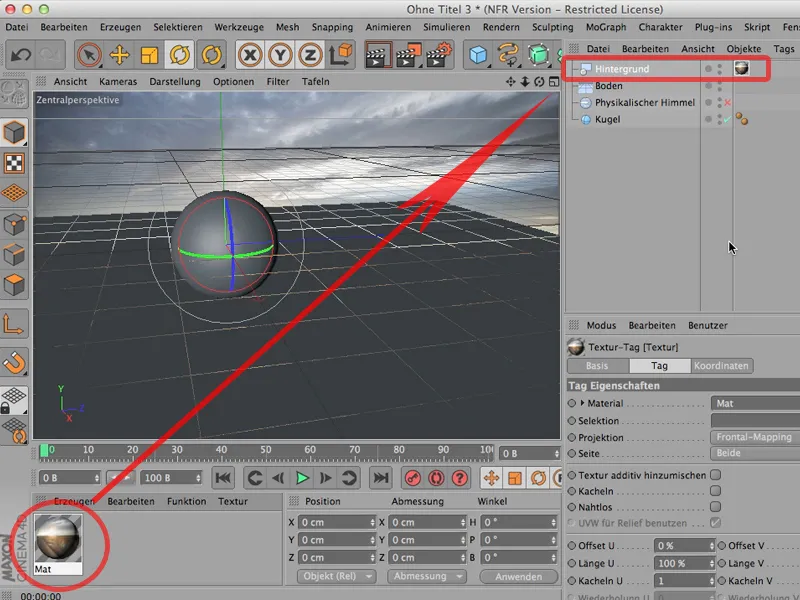Screen dimensions: 800x600
Task: Enable Textur additiv hinzumischen checkbox
Action: pos(716,475)
